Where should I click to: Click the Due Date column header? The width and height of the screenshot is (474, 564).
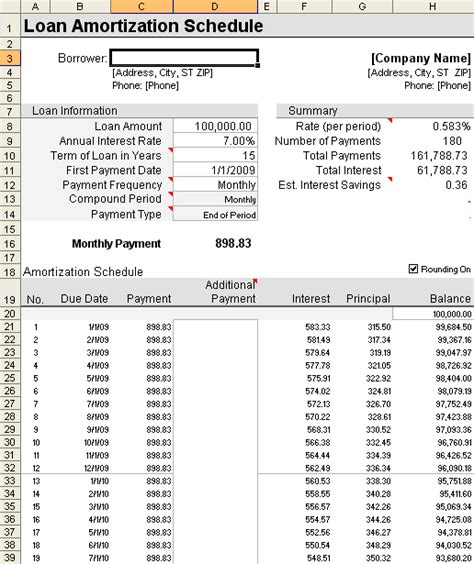[x=84, y=299]
